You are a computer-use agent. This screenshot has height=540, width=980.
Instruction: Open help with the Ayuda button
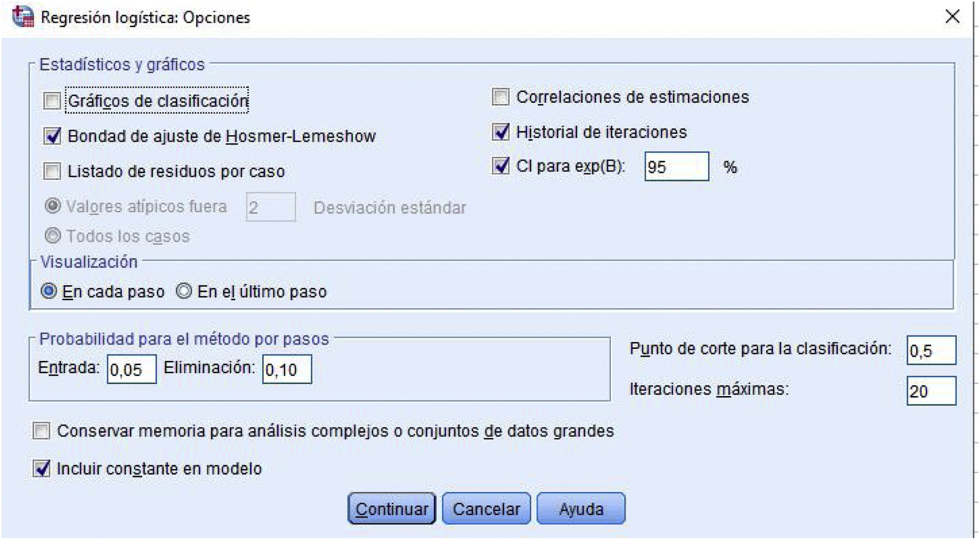coord(581,509)
